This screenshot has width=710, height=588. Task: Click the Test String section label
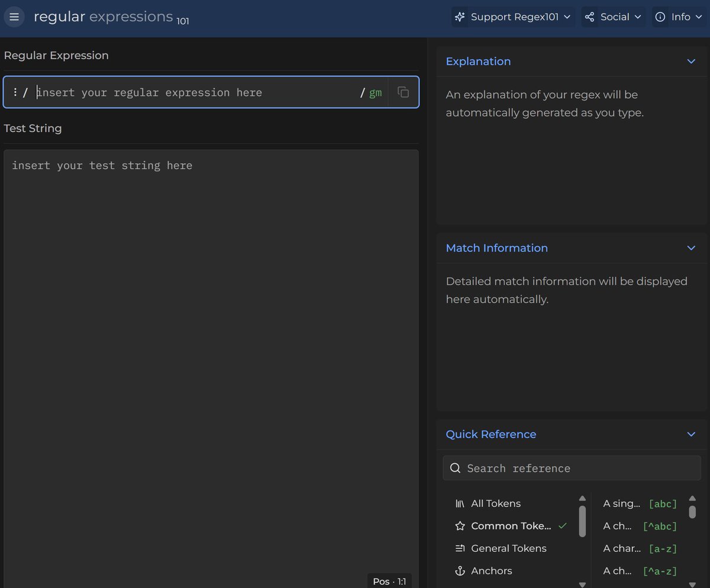pos(33,128)
